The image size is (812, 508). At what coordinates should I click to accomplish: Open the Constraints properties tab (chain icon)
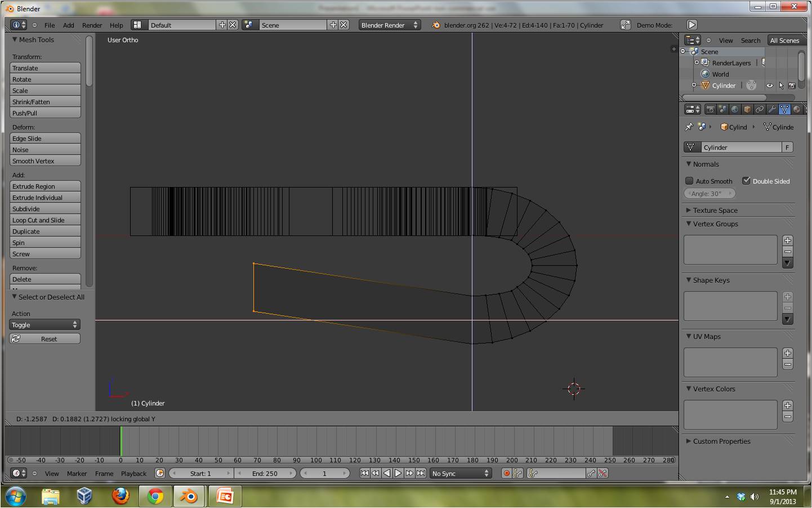pos(760,109)
